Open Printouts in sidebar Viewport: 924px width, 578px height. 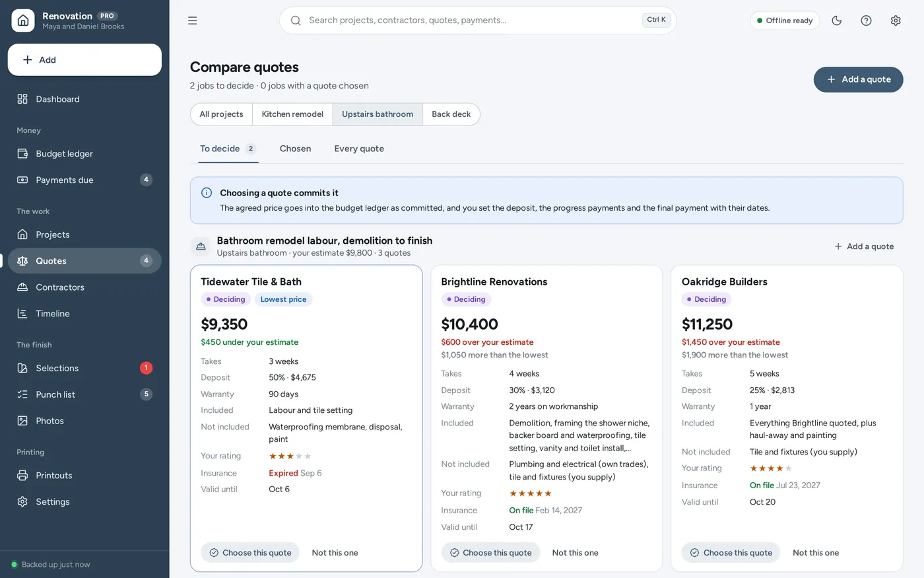click(84, 476)
